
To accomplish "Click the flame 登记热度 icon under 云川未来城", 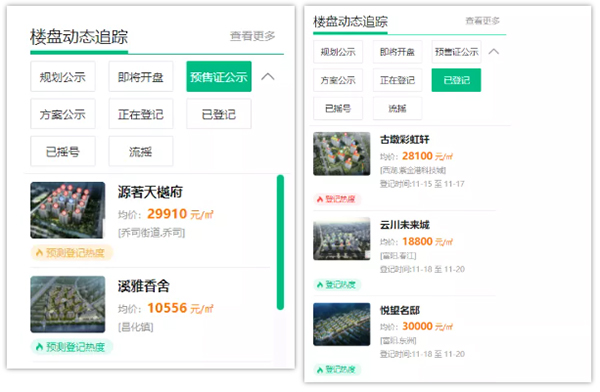I will 320,284.
